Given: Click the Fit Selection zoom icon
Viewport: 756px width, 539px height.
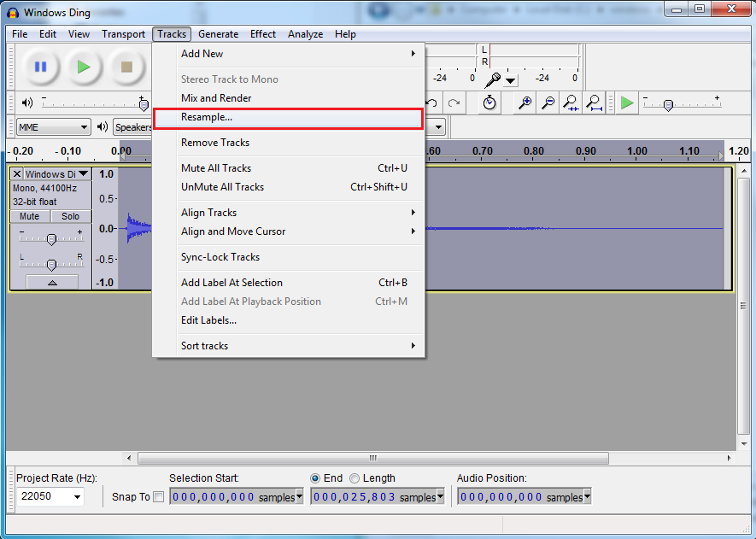Looking at the screenshot, I should (x=571, y=103).
